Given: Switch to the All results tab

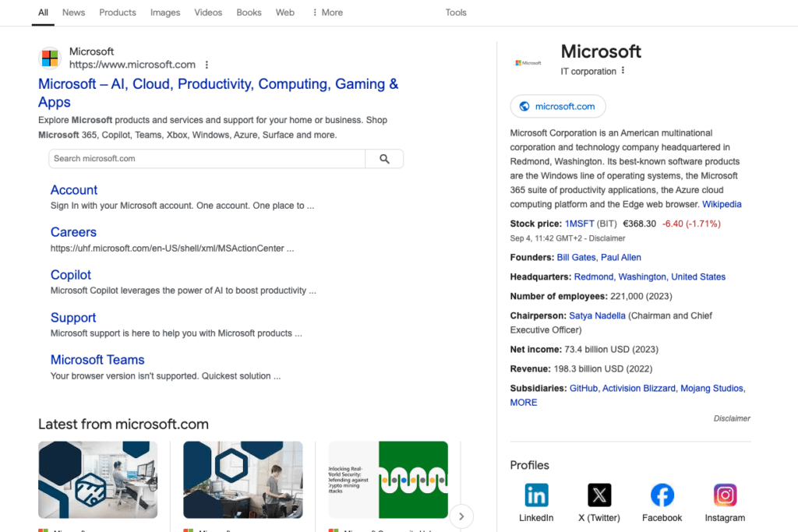Looking at the screenshot, I should [44, 12].
